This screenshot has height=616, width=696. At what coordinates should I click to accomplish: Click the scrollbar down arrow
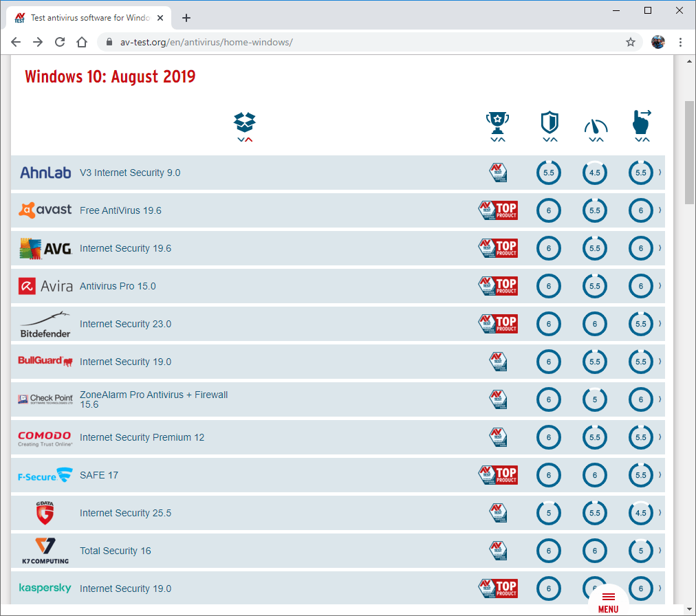click(689, 609)
